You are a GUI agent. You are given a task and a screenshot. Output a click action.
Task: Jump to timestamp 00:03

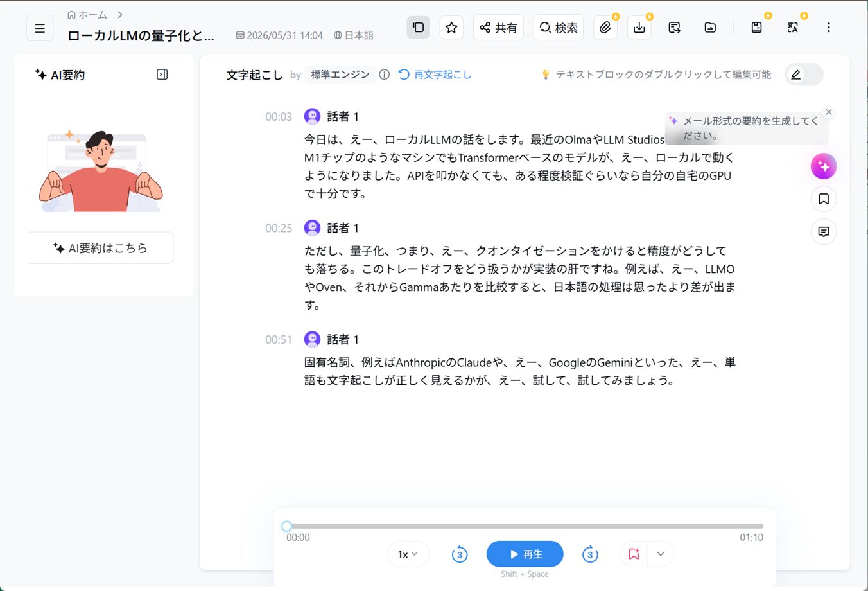pyautogui.click(x=279, y=117)
